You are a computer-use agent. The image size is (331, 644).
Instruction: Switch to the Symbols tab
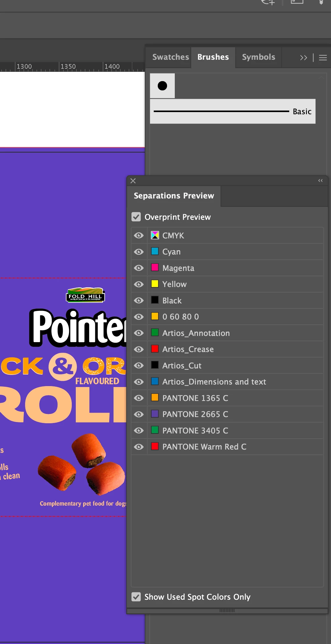[259, 57]
